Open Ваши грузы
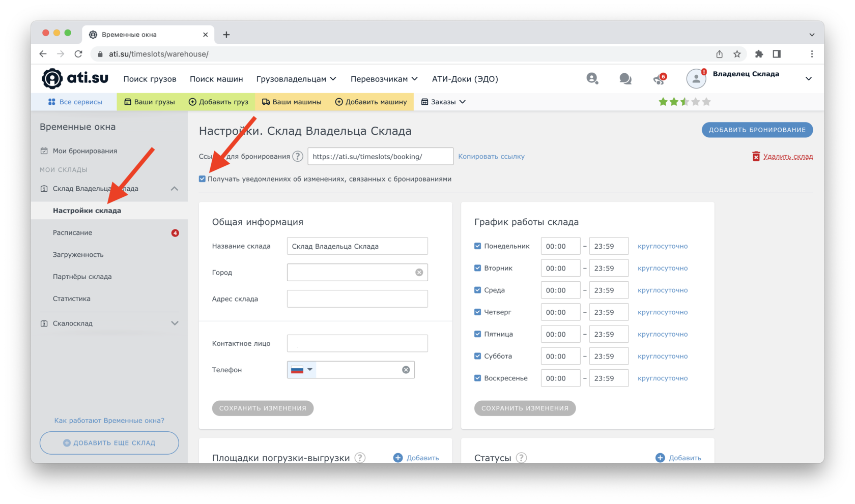Viewport: 855px width, 504px height. coord(150,102)
